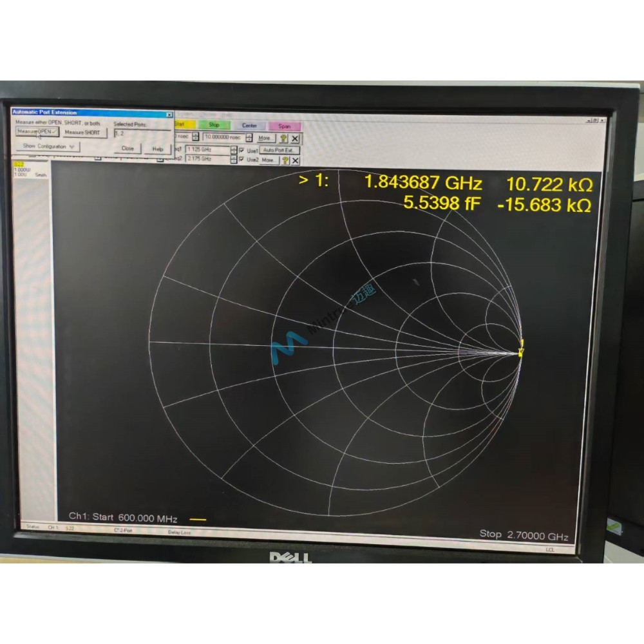
Task: Adjust the stepper left of 10.000000 nsec field
Action: click(196, 137)
